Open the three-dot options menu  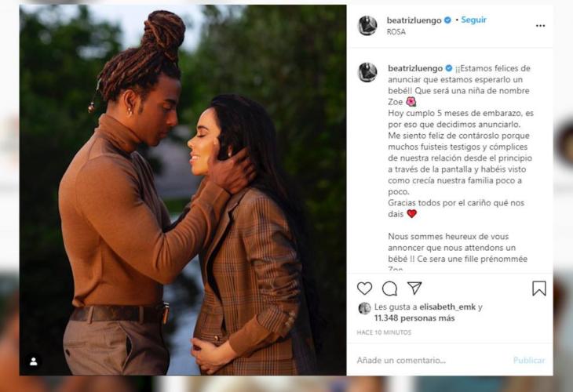pos(541,26)
